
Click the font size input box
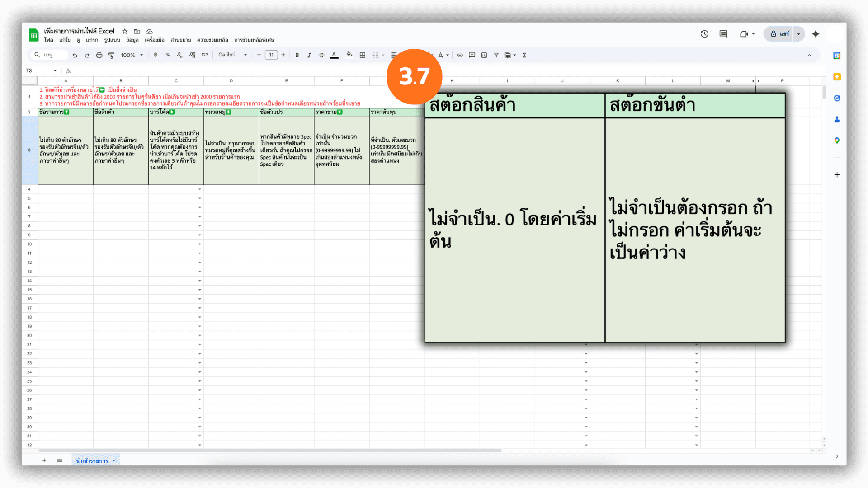tap(271, 55)
